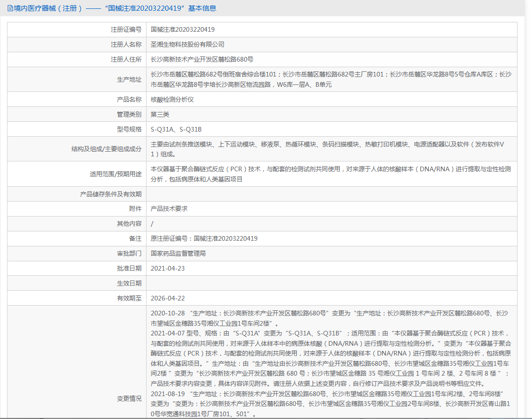Select the 变更情况 row label
The width and height of the screenshot is (532, 419).
click(129, 398)
